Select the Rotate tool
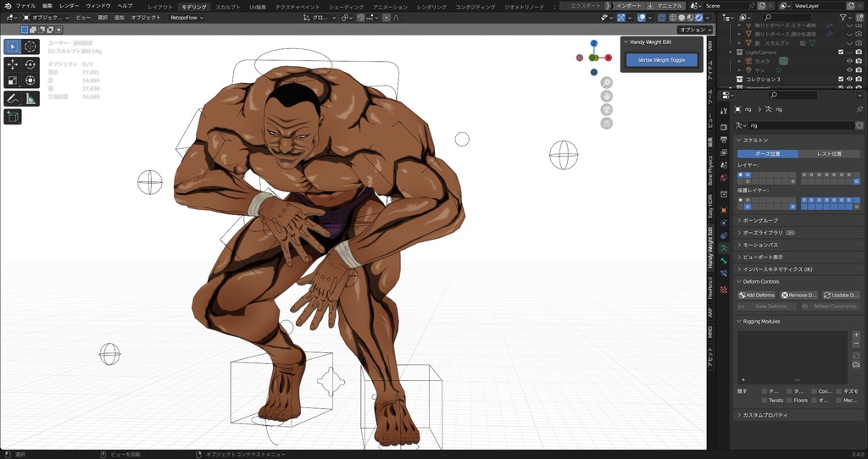The width and height of the screenshot is (868, 459). click(31, 64)
